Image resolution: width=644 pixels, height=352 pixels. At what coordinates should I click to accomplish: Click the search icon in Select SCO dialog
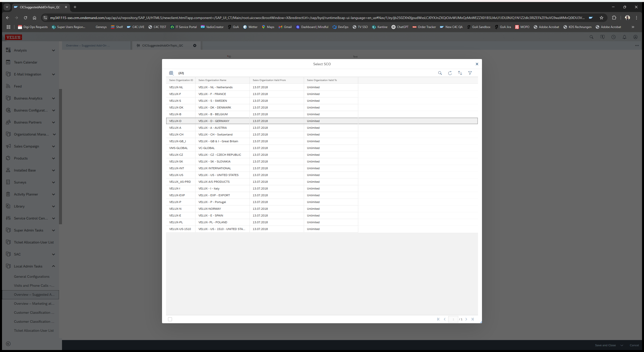pyautogui.click(x=440, y=73)
